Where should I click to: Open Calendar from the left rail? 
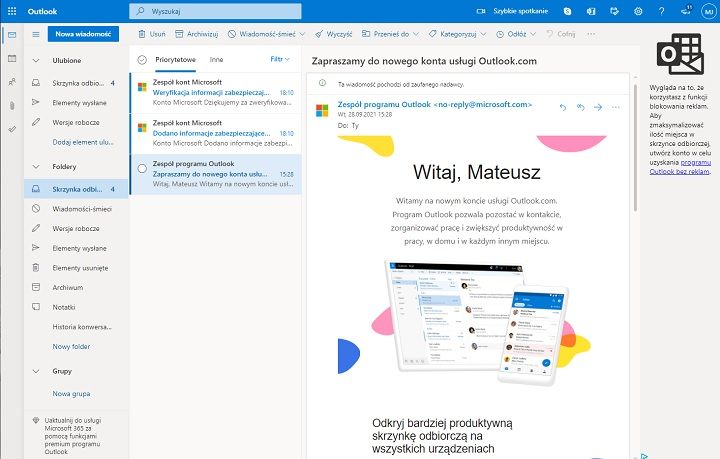point(12,58)
